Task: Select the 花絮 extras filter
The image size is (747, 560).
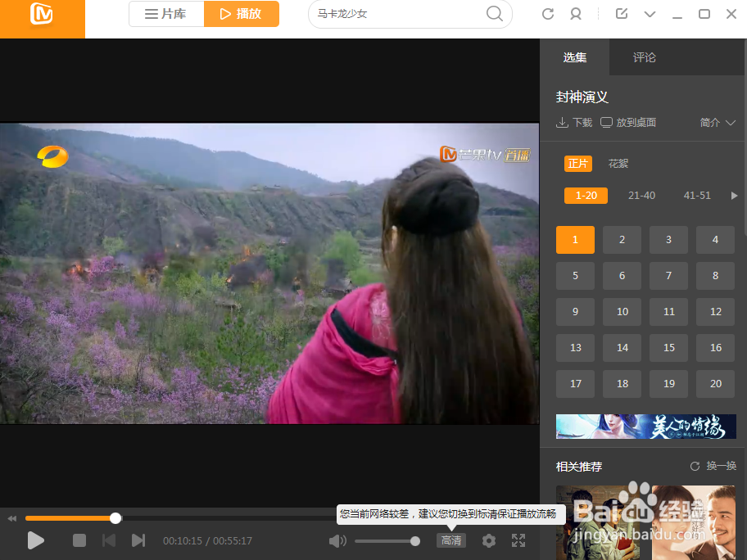Action: point(618,164)
